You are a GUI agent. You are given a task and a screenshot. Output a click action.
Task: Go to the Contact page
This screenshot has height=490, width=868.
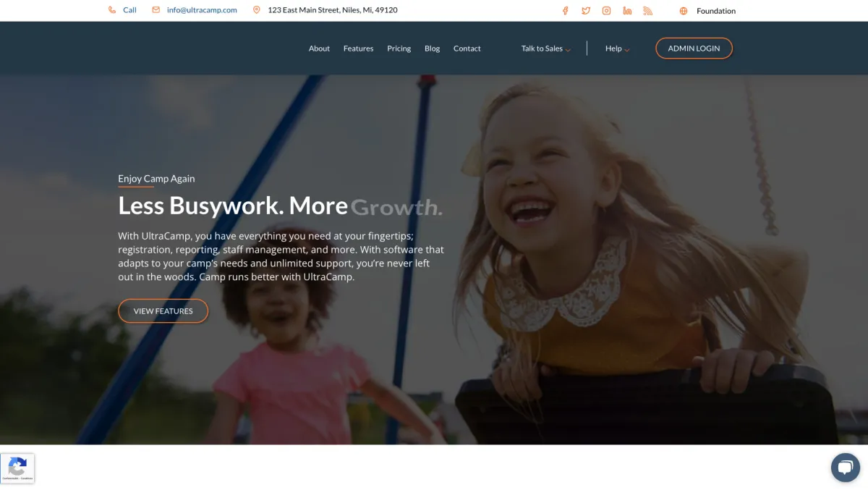click(467, 48)
